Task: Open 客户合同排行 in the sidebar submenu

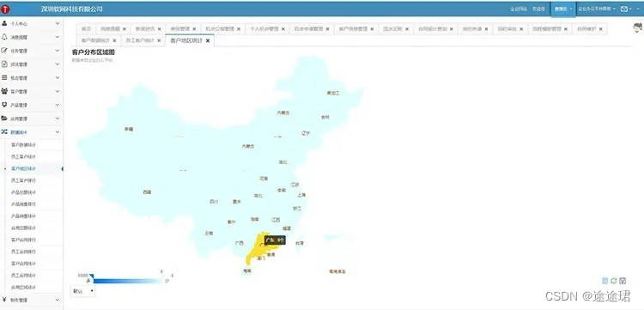Action: click(x=23, y=240)
